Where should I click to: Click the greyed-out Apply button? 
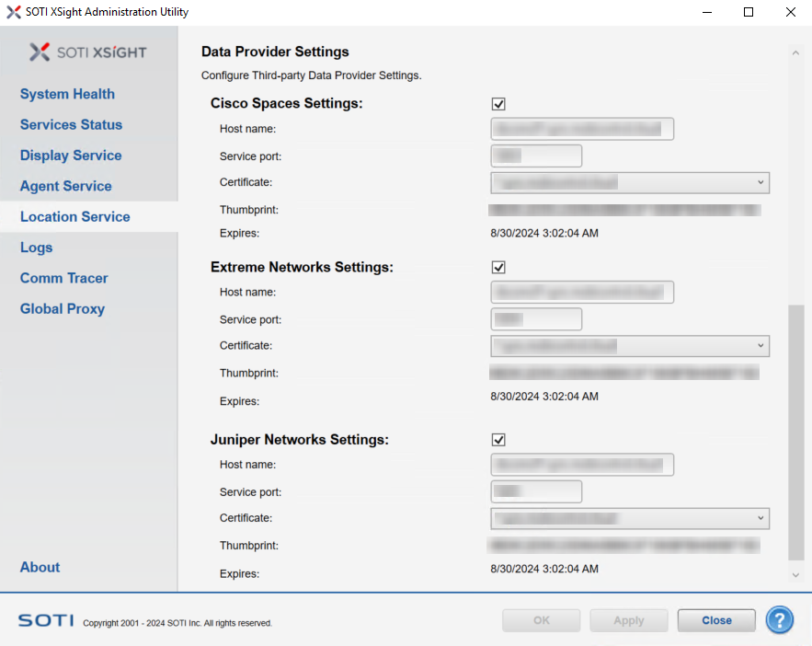[629, 620]
